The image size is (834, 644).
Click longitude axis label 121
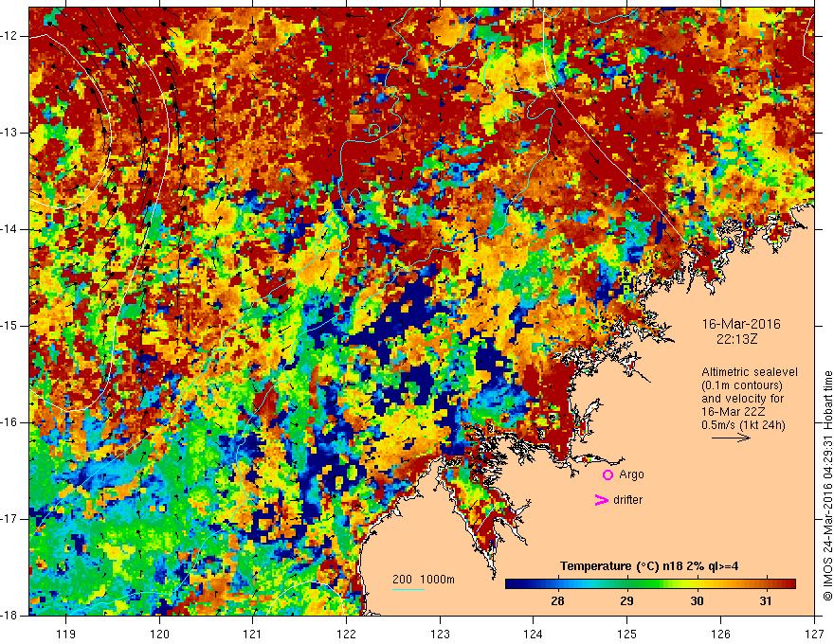252,634
